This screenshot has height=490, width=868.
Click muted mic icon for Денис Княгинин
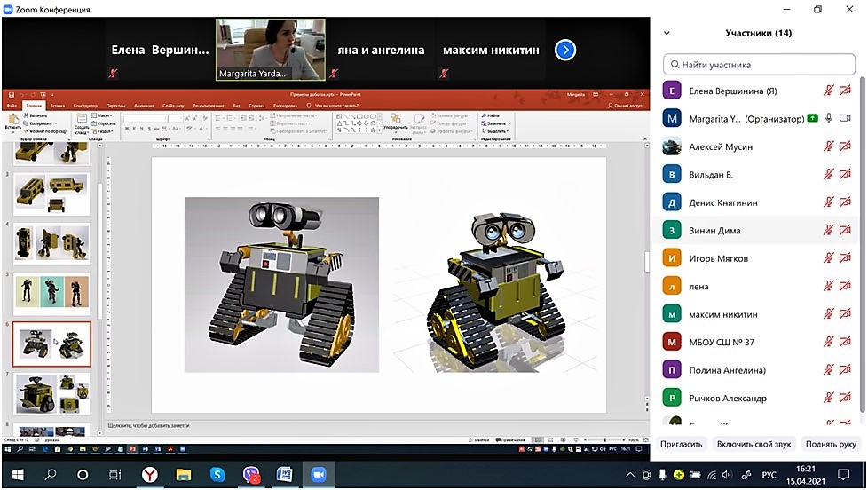click(x=829, y=202)
